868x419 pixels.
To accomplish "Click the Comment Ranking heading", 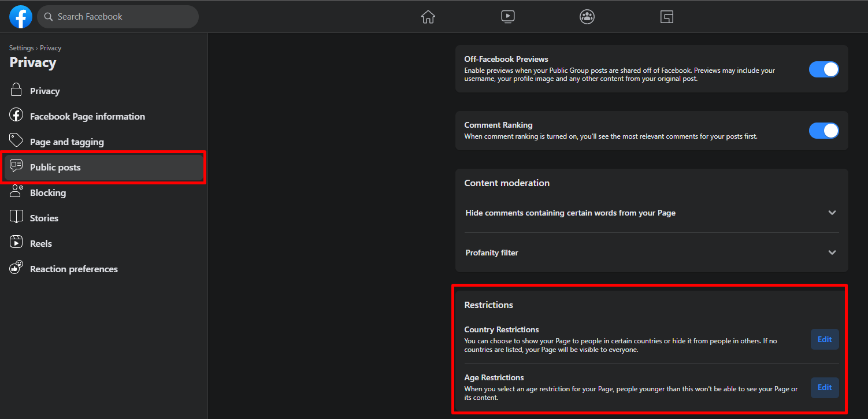I will coord(498,125).
